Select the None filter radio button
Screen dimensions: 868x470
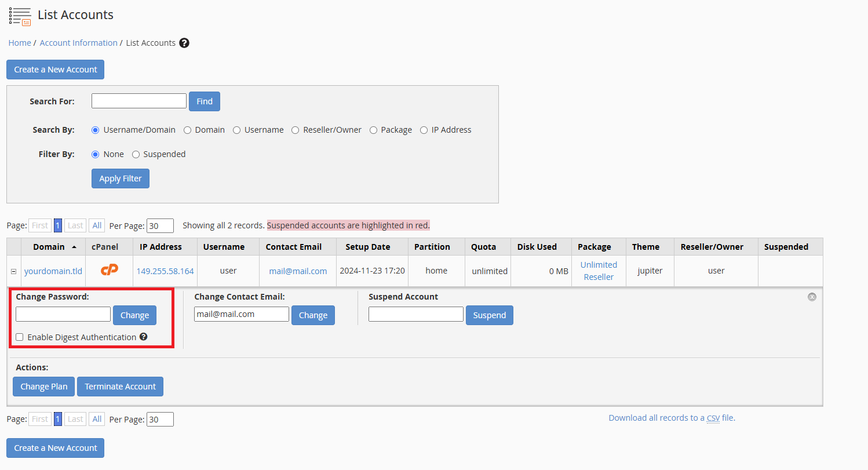(x=96, y=154)
